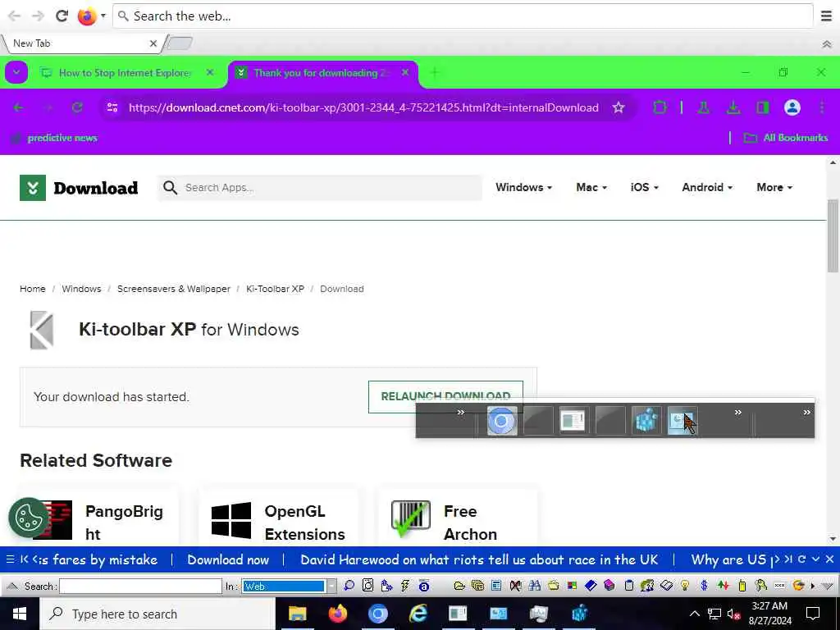Reload the page in the outer browser
Screen dimensions: 840x630
(x=62, y=16)
